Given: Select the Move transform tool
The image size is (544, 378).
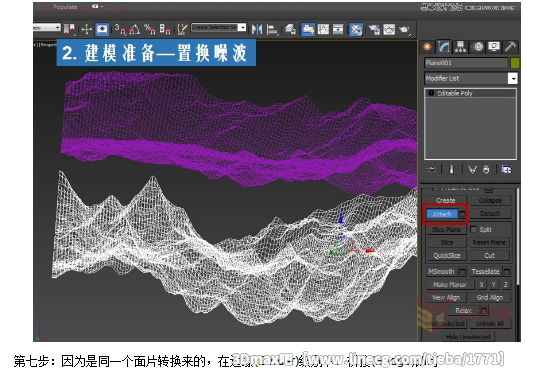Looking at the screenshot, I should [86, 29].
